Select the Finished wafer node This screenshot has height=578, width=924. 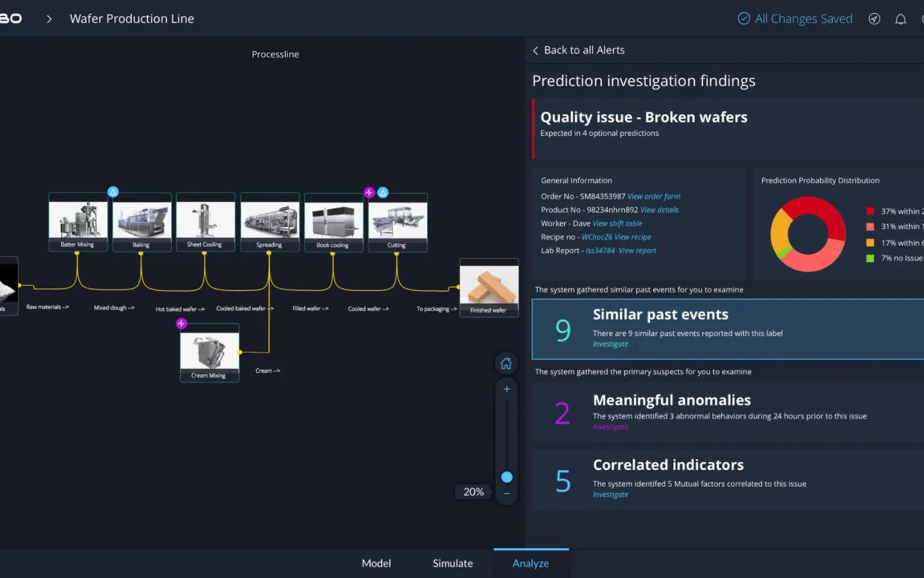click(x=489, y=288)
